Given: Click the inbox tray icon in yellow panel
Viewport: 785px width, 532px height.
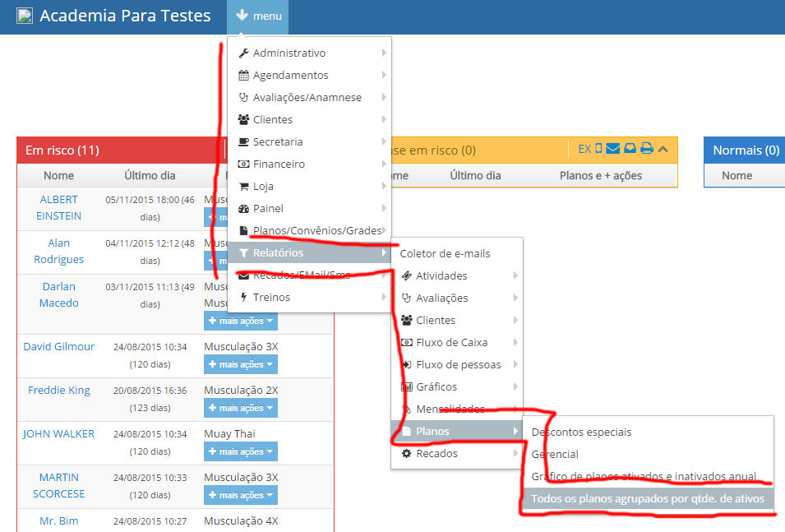Looking at the screenshot, I should (x=630, y=149).
